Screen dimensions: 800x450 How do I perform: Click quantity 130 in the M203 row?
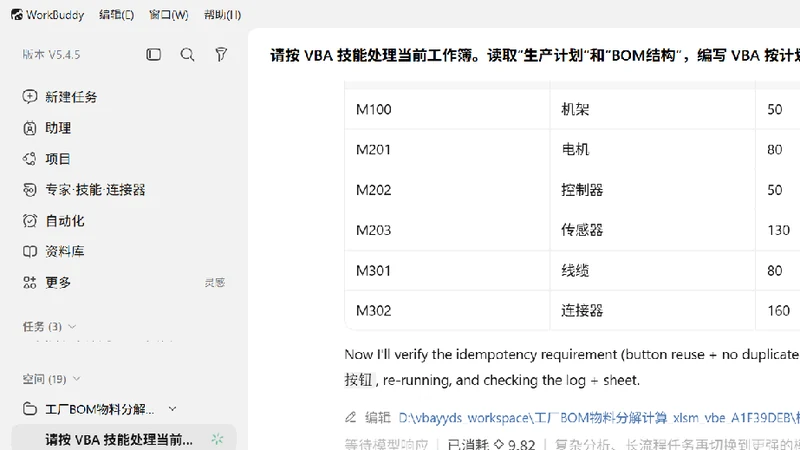coord(779,230)
